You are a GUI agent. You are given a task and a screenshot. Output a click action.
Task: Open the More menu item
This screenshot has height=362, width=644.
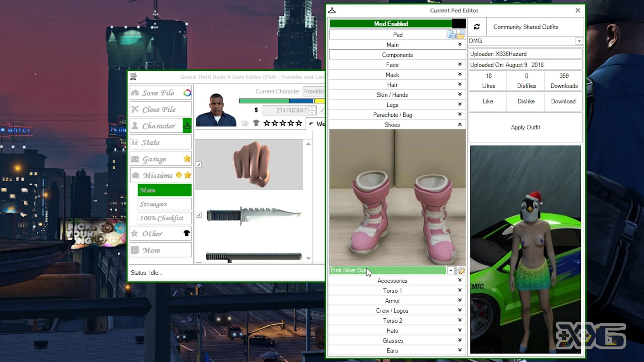(x=161, y=250)
